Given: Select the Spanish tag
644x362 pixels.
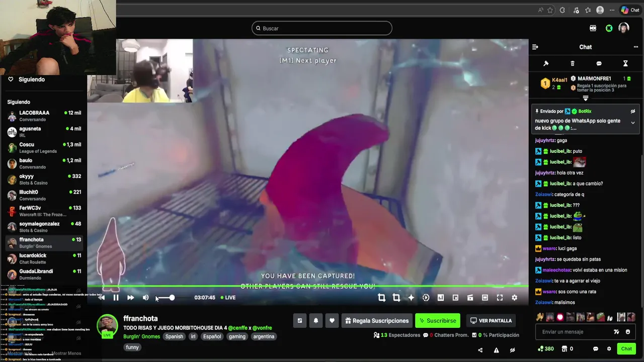Looking at the screenshot, I should point(174,336).
